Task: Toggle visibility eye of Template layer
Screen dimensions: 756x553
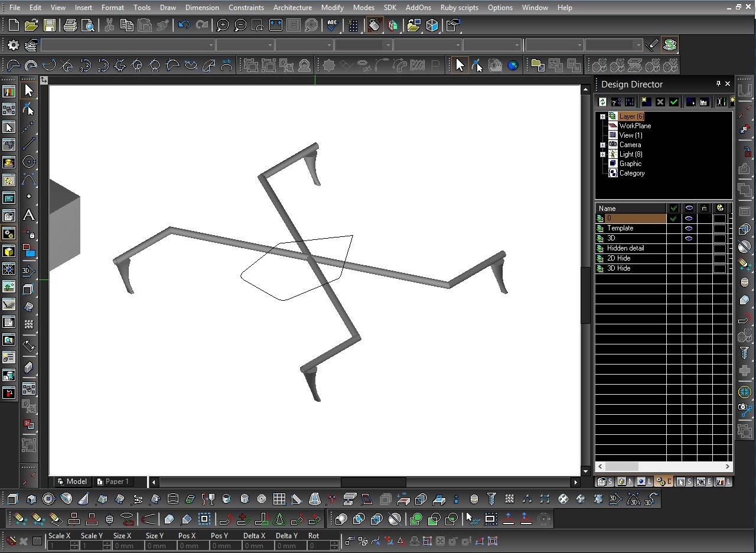Action: [689, 228]
